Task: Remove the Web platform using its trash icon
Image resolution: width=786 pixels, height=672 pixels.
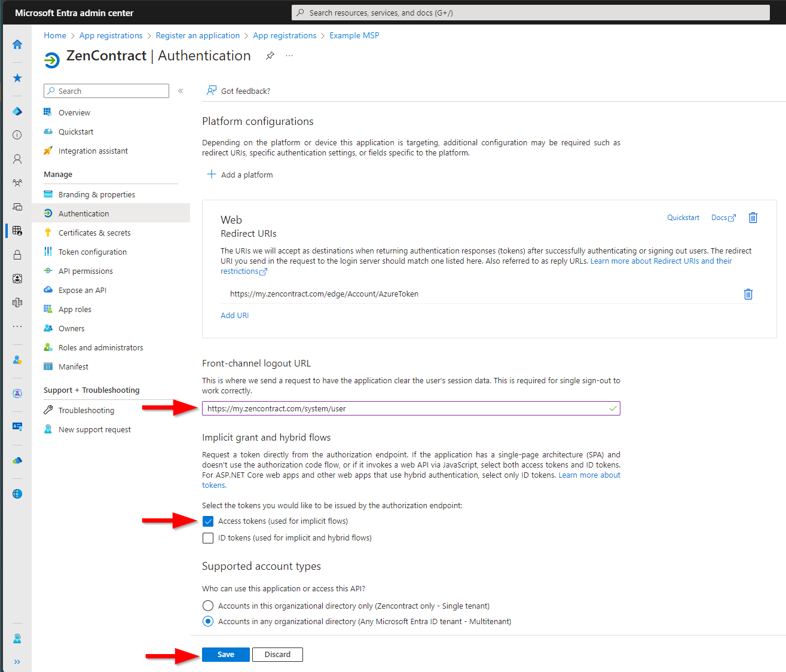Action: click(753, 218)
